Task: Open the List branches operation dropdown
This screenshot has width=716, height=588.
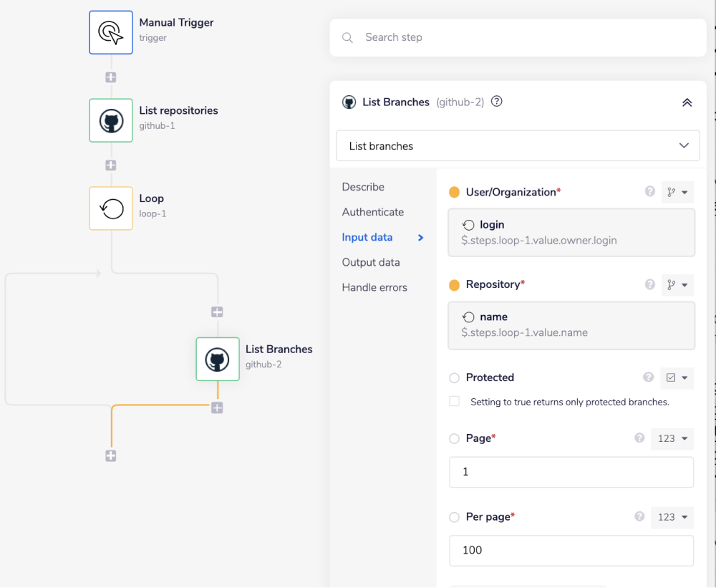Action: tap(518, 146)
